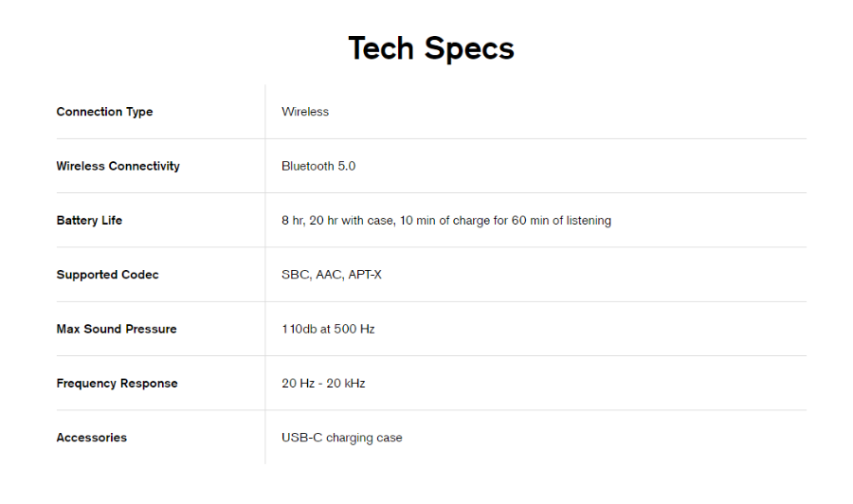This screenshot has width=853, height=504.
Task: Click the 110db at 500 Hz value
Action: coord(328,329)
